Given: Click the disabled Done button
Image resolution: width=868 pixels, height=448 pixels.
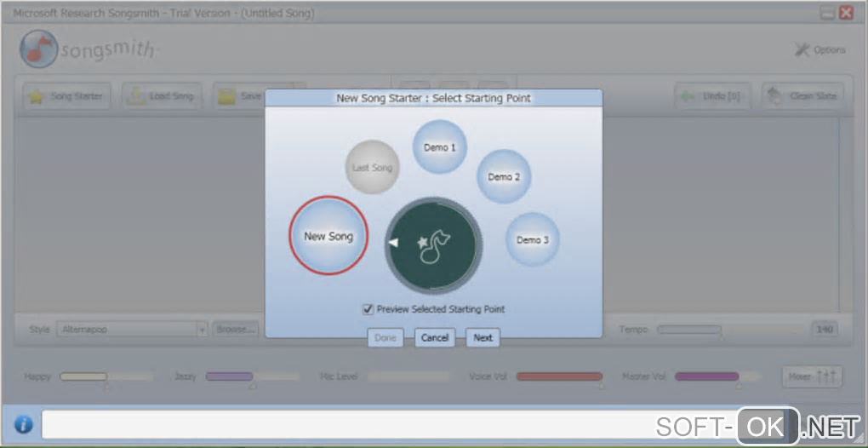Looking at the screenshot, I should coord(385,338).
